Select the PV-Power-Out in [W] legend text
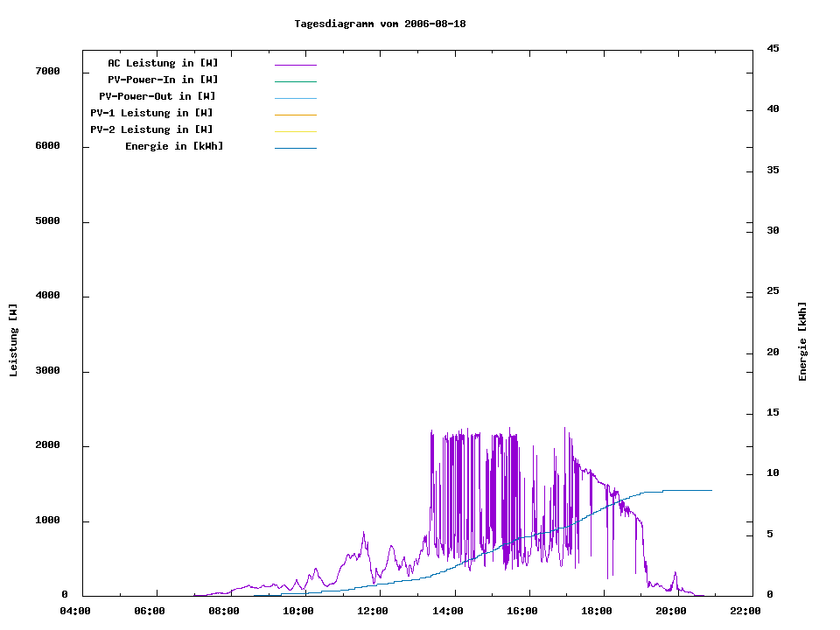Viewport: 840px width, 630px height. [157, 96]
